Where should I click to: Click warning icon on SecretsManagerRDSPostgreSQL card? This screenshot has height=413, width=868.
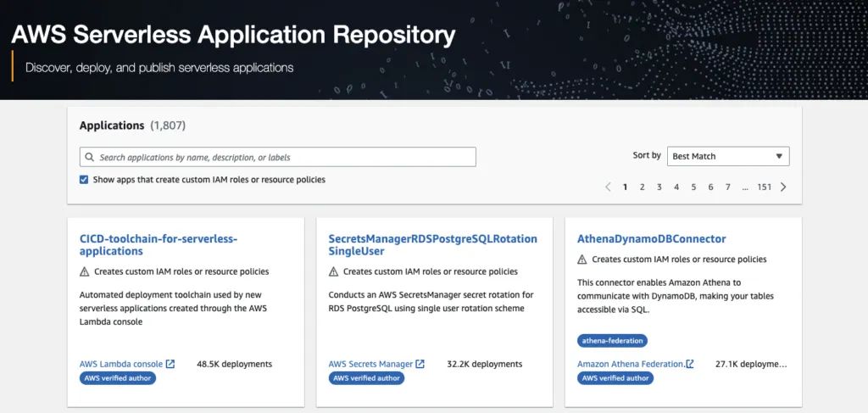click(333, 272)
